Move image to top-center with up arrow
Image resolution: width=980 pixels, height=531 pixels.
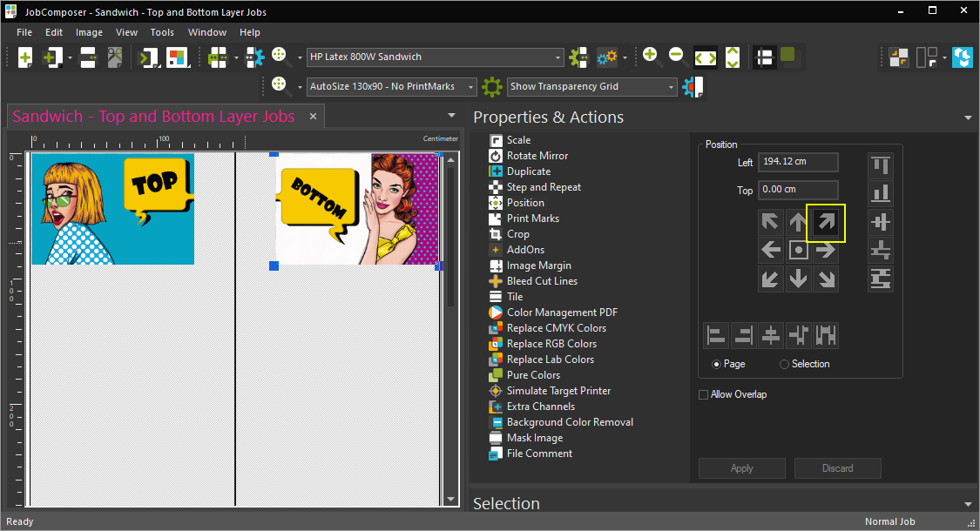click(798, 222)
